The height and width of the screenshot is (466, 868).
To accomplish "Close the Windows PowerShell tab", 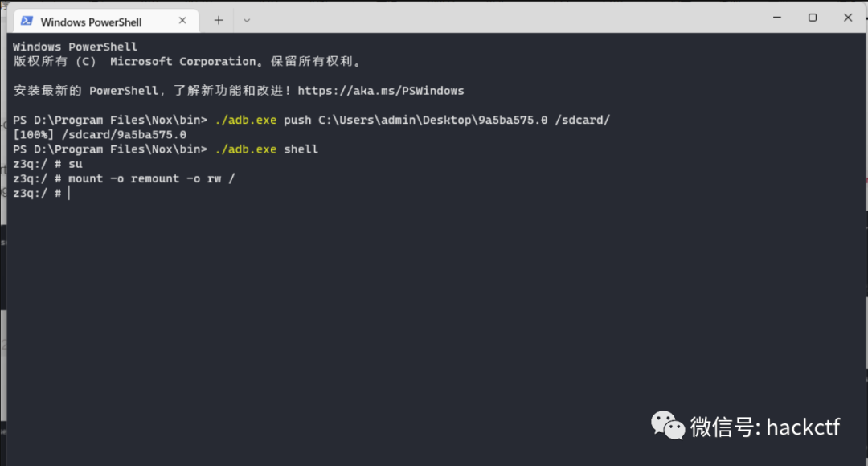I will pyautogui.click(x=183, y=21).
